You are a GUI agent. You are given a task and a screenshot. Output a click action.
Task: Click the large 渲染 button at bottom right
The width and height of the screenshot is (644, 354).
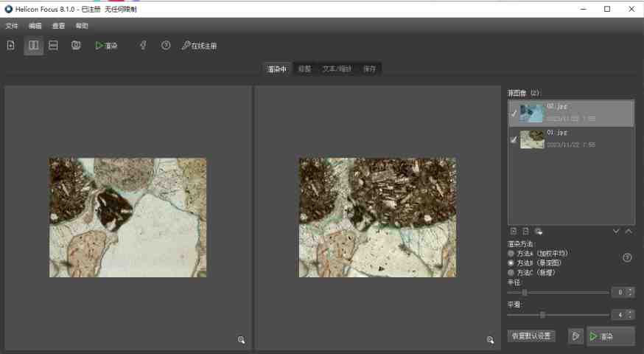coord(610,336)
